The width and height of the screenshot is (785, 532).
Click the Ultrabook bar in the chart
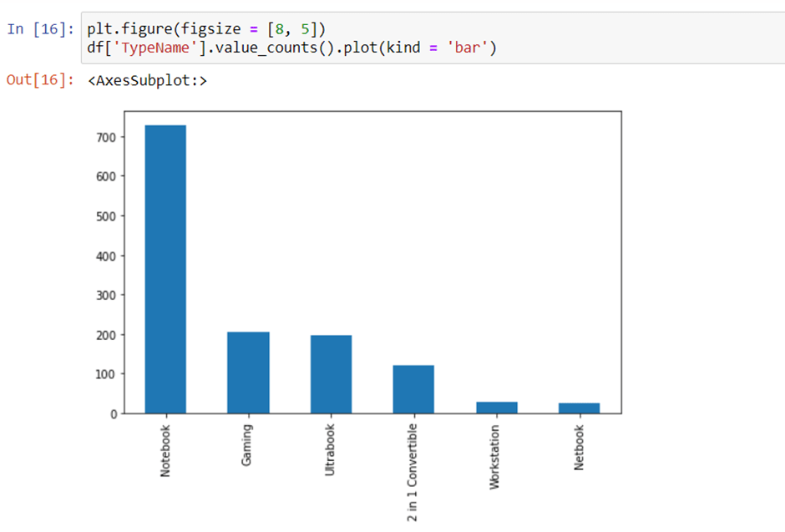(331, 374)
